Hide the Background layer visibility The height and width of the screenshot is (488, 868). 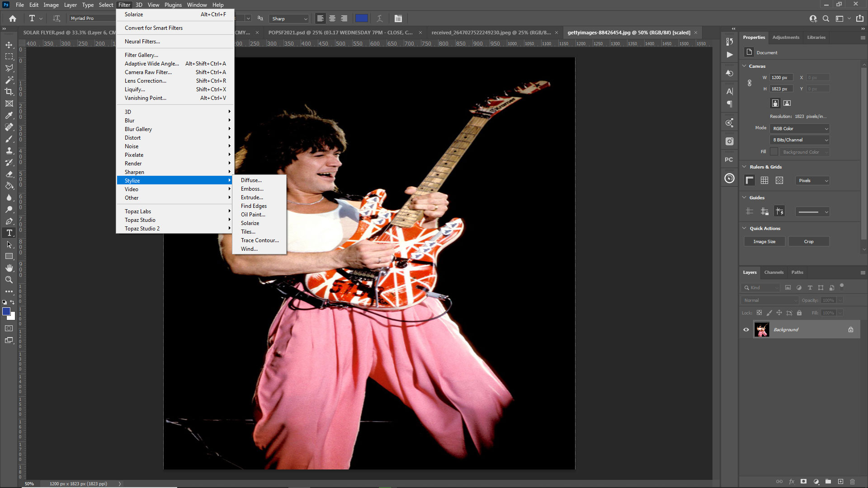tap(746, 329)
